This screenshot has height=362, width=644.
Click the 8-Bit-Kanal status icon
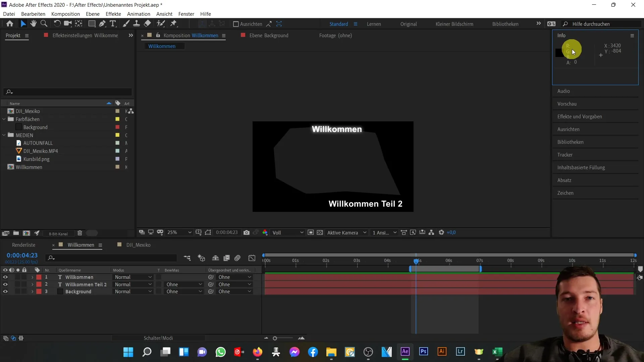click(x=58, y=233)
